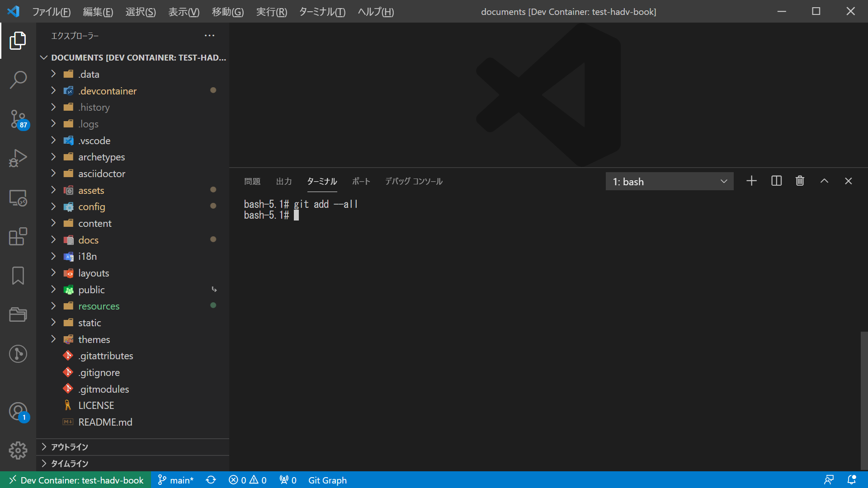Create a new terminal with plus icon
Image resolution: width=868 pixels, height=488 pixels.
coord(751,181)
